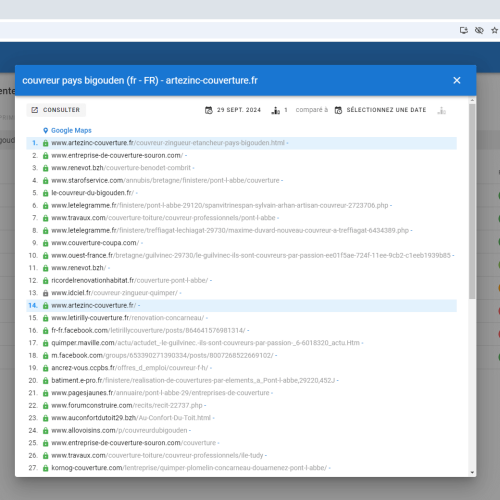500x500 pixels.
Task: Click the crossed-eye icon in the address bar
Action: [x=479, y=30]
